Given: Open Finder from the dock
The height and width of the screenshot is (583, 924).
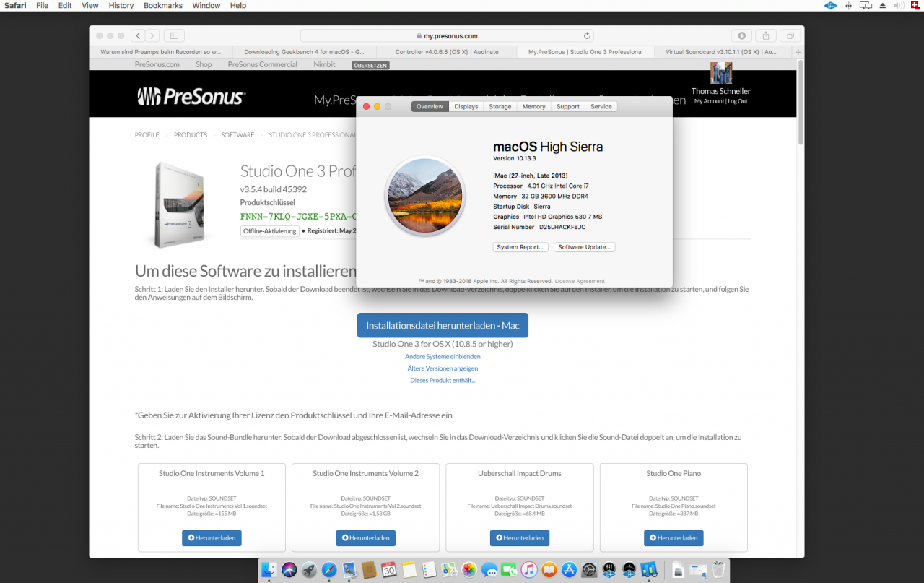Looking at the screenshot, I should click(270, 569).
